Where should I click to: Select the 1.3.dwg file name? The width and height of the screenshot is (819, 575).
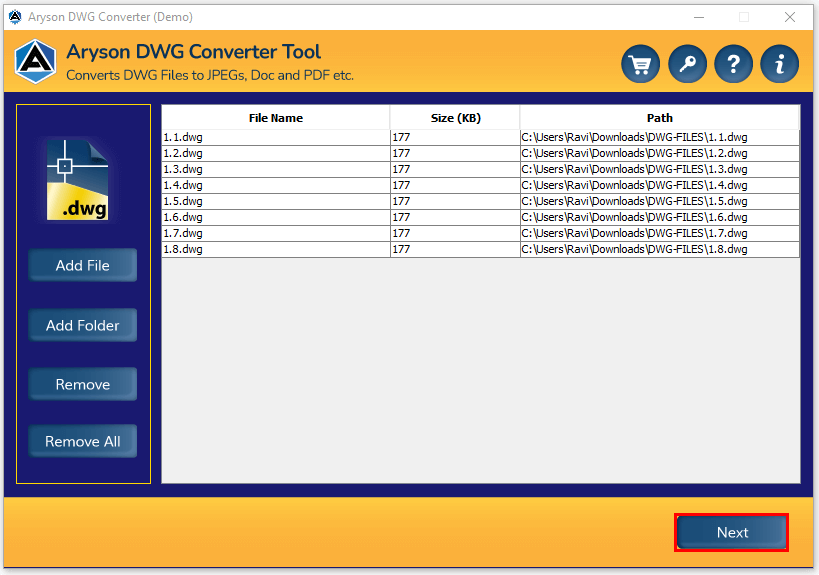coord(183,169)
